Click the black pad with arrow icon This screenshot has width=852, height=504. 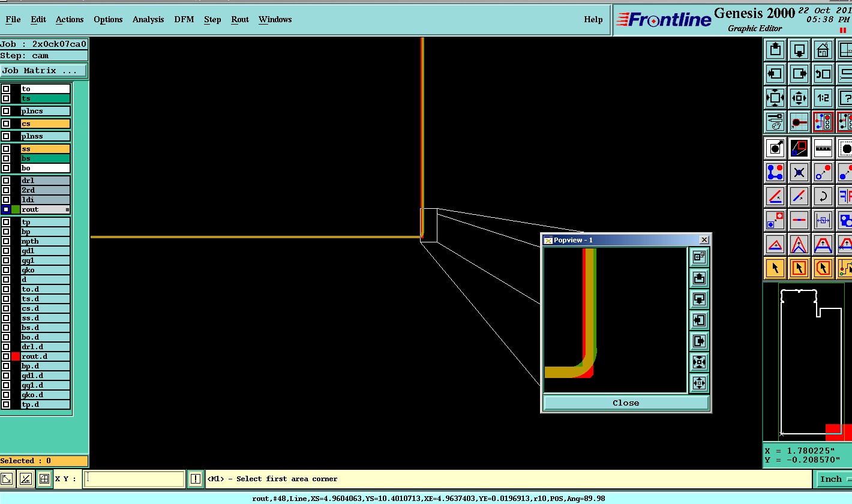point(775,148)
